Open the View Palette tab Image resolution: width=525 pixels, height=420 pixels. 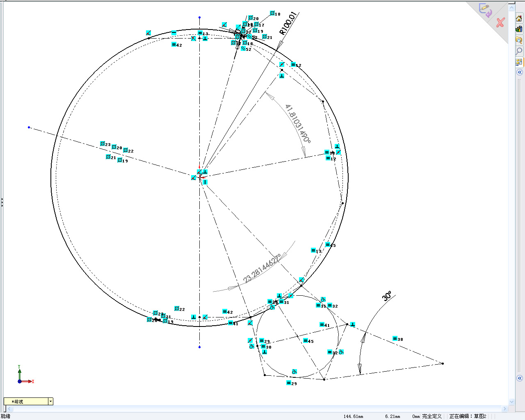tap(519, 62)
